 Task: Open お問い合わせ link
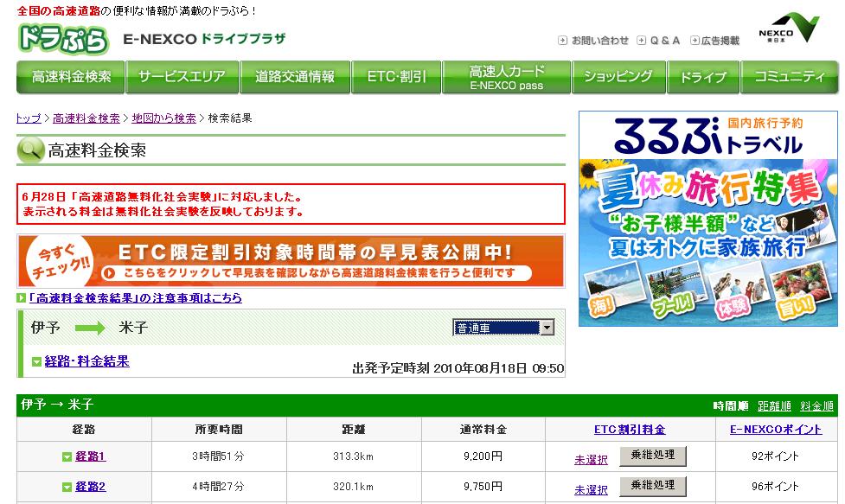[599, 41]
